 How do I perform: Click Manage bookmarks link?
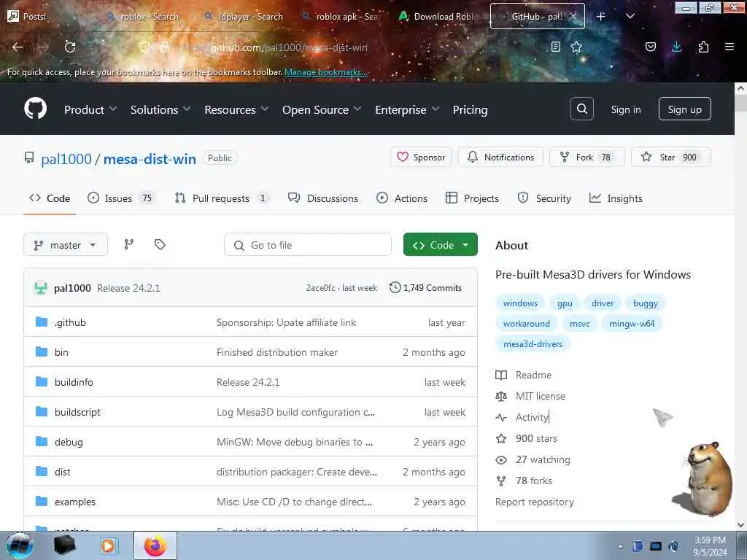(x=326, y=72)
